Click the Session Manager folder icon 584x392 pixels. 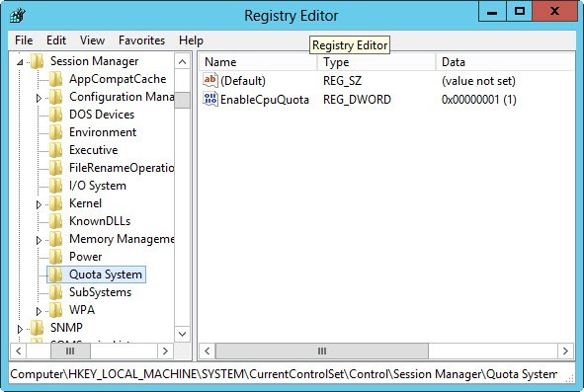point(38,61)
